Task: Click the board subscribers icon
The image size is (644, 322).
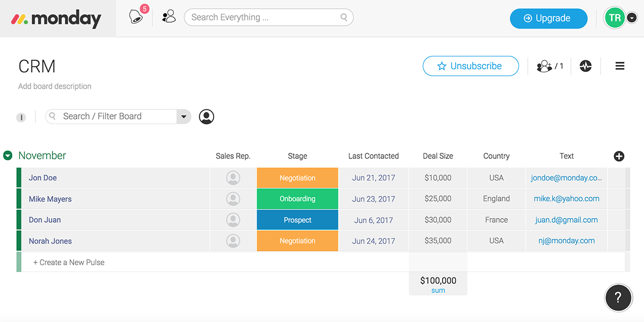Action: coord(545,66)
